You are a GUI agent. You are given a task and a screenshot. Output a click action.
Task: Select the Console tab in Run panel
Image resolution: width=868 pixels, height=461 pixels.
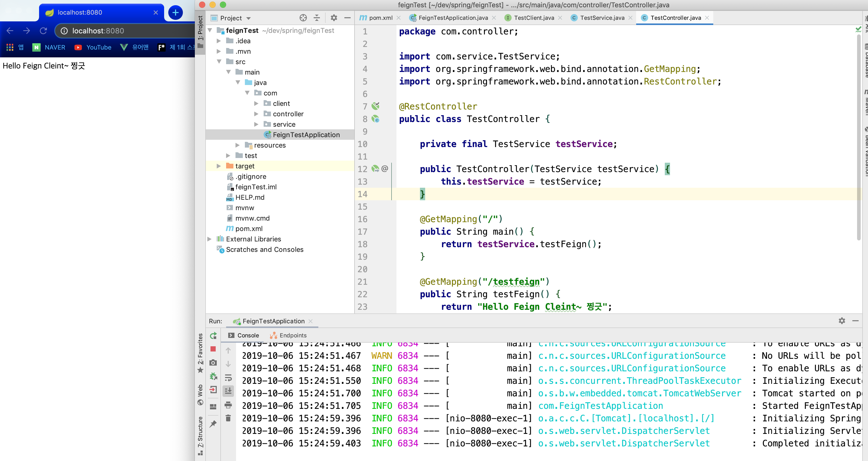tap(244, 335)
